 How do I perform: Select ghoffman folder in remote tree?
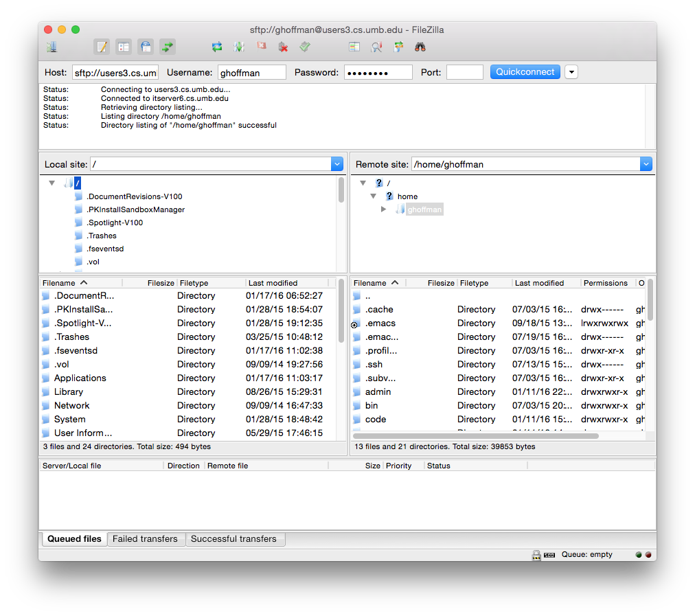[424, 209]
